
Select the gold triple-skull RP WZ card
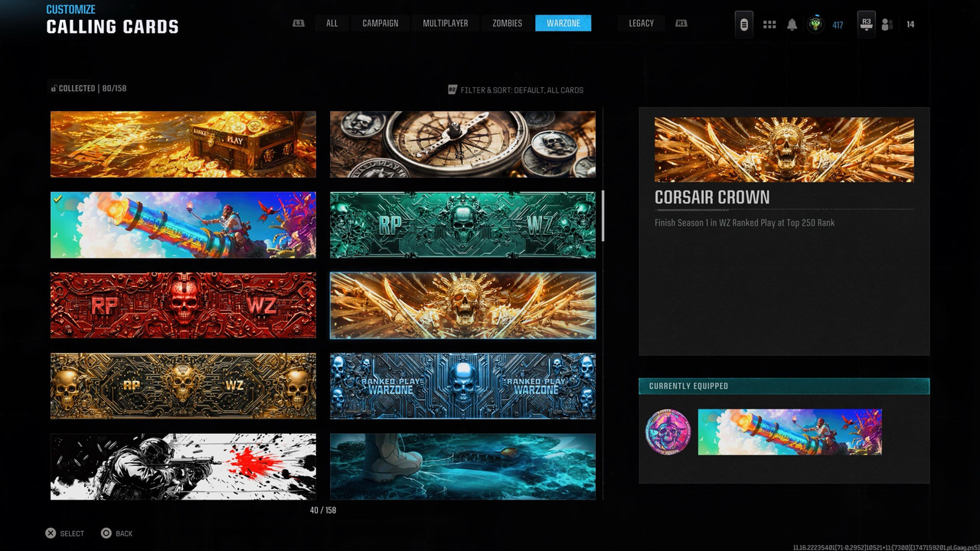click(183, 386)
